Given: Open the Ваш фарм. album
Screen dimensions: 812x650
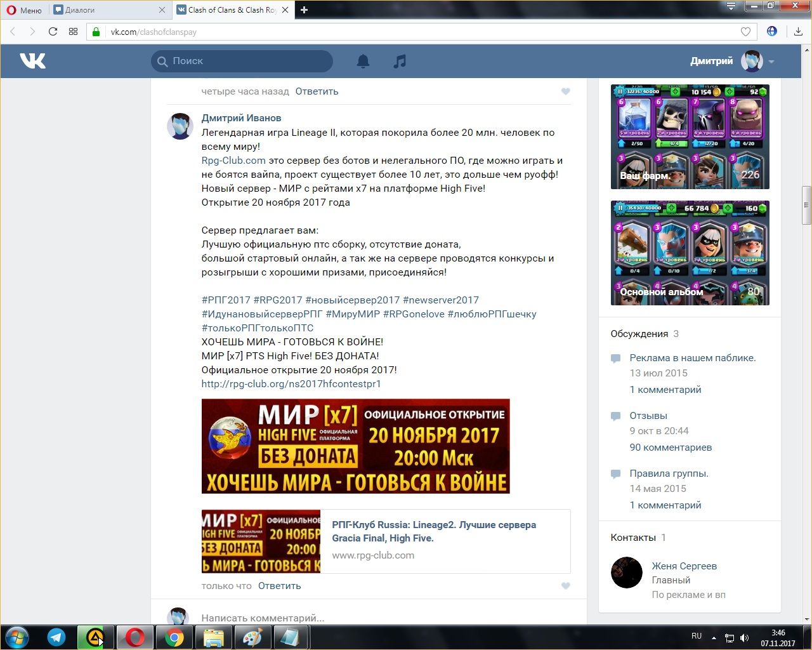Looking at the screenshot, I should [690, 136].
